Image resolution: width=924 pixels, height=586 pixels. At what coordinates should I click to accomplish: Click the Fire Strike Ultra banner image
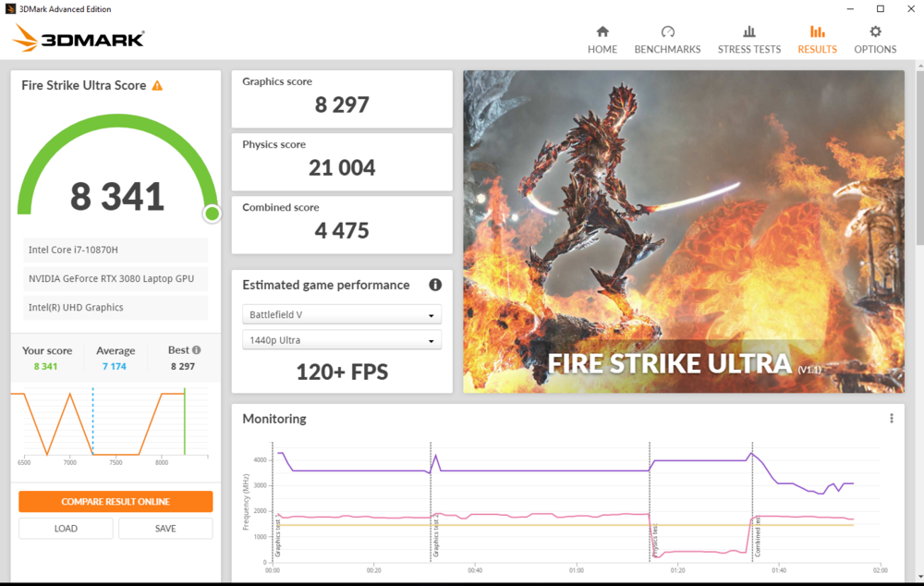click(x=683, y=231)
